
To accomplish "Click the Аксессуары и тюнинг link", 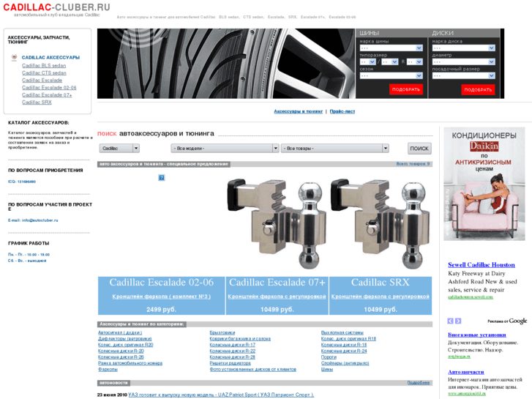I will click(299, 111).
